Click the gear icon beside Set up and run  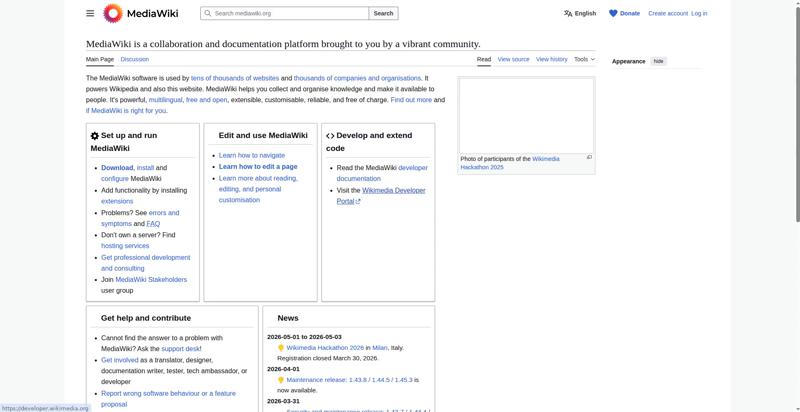point(95,136)
